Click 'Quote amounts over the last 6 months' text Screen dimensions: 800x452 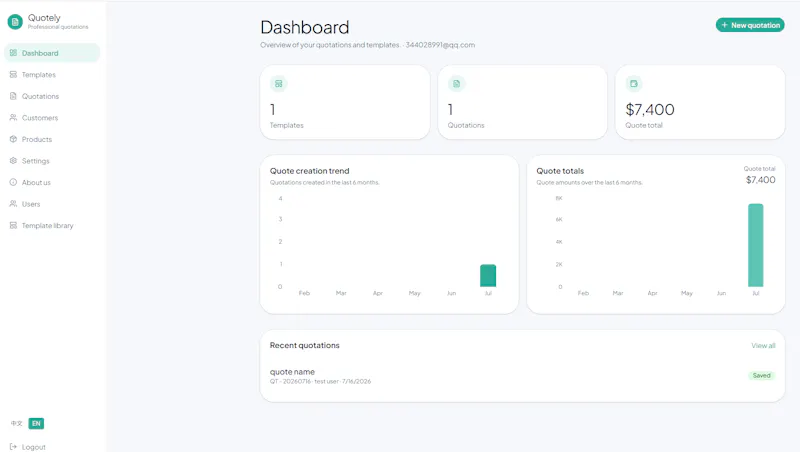pos(589,182)
